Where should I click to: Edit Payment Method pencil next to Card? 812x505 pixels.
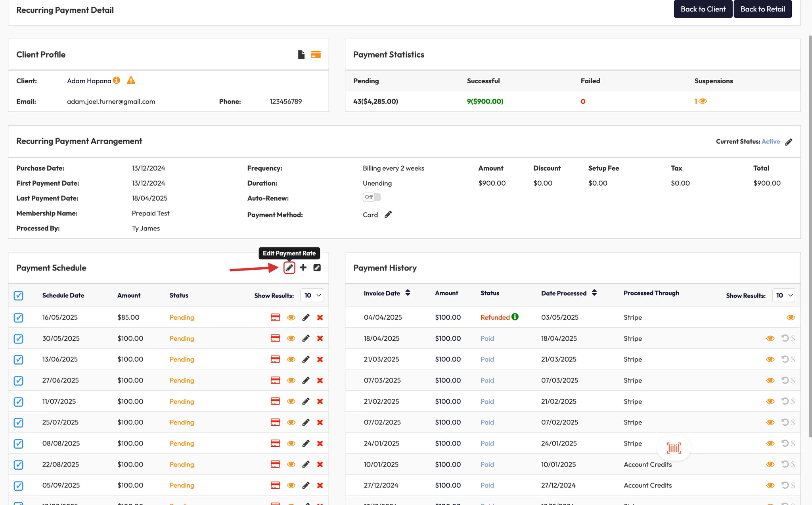(388, 215)
